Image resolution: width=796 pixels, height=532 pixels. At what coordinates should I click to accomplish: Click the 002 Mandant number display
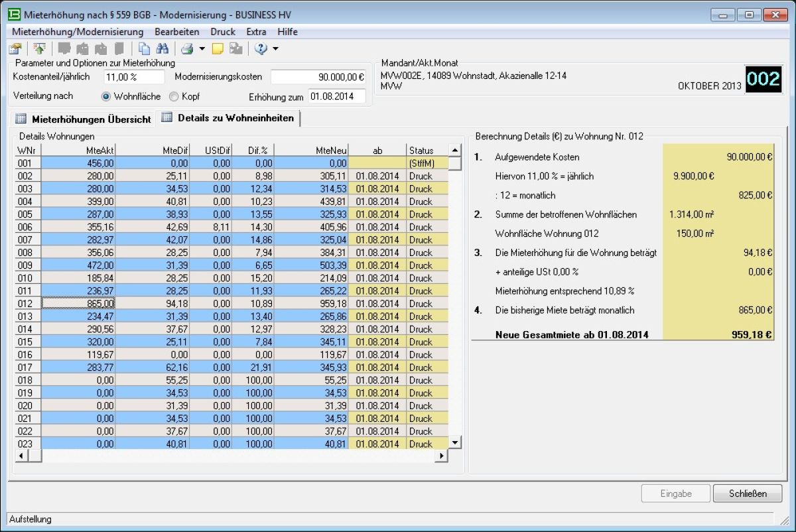tap(763, 80)
